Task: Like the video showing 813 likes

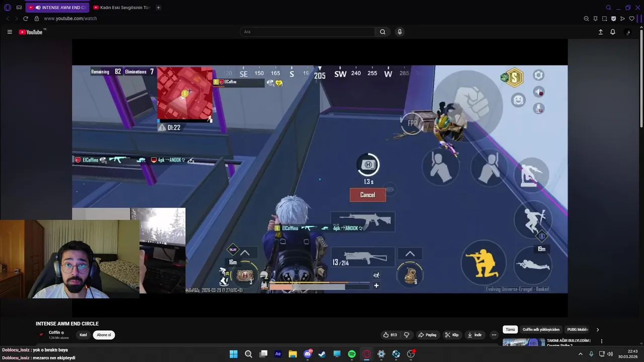Action: coord(390,335)
